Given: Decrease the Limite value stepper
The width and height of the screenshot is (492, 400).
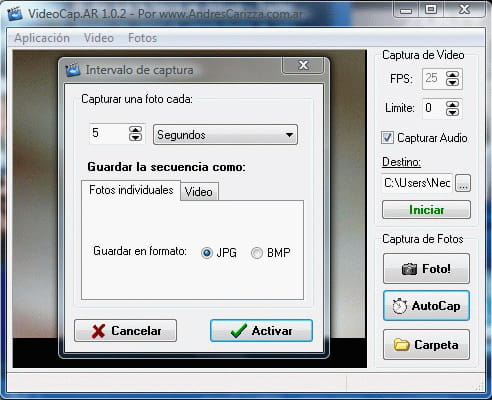Looking at the screenshot, I should point(453,112).
